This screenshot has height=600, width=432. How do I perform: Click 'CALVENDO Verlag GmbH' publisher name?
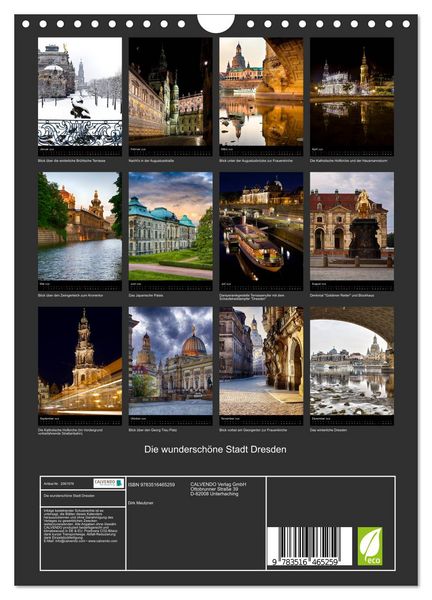[218, 484]
